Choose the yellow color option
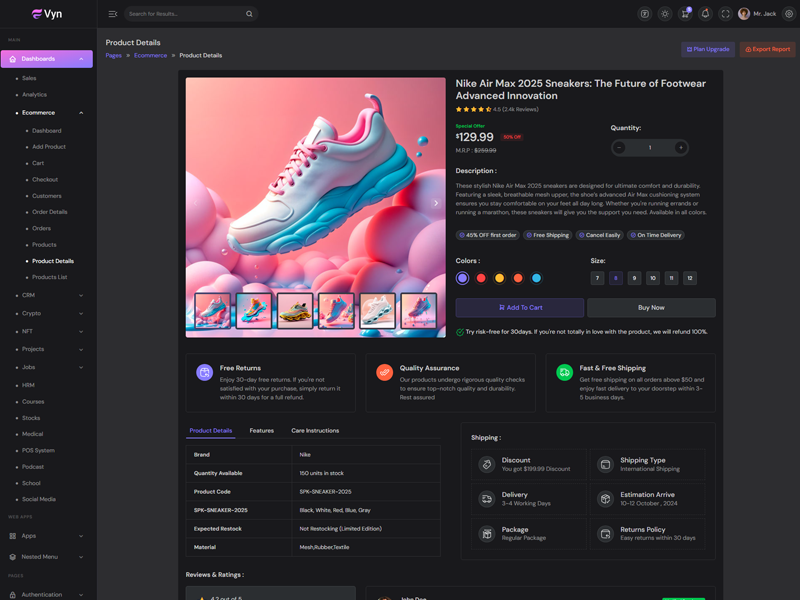800x600 pixels. point(499,278)
